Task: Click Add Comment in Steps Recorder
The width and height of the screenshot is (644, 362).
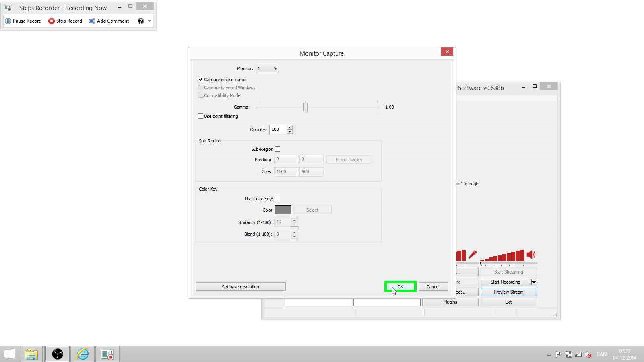Action: (109, 21)
